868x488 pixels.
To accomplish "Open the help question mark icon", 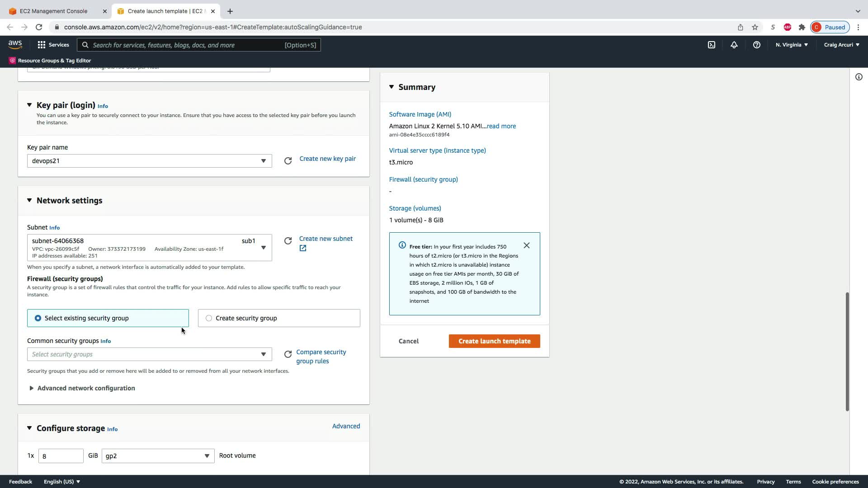I will click(x=756, y=45).
